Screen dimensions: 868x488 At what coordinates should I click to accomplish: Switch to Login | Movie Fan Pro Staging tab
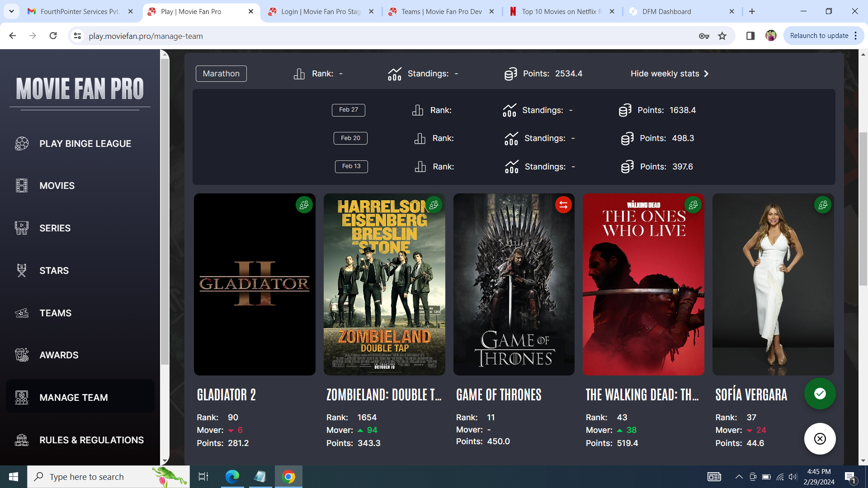(321, 11)
